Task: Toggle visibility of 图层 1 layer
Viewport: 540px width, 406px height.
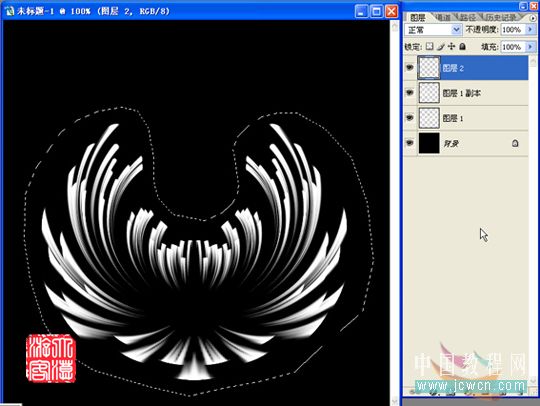Action: pos(409,118)
